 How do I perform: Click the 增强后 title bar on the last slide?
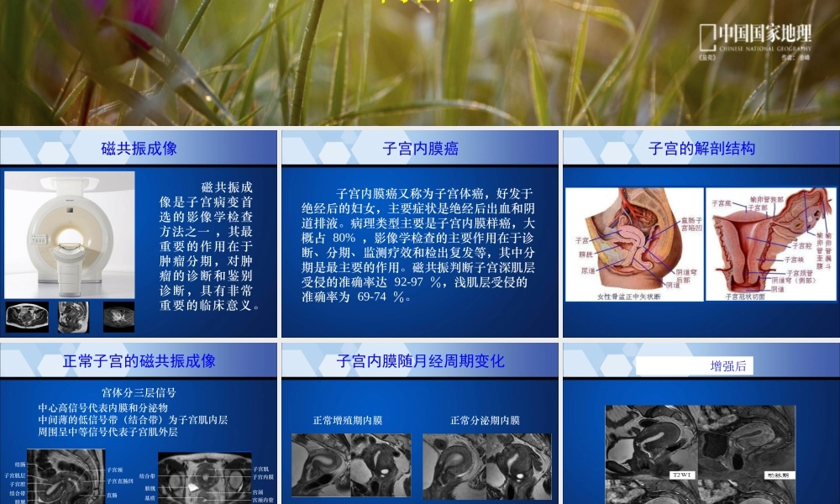tap(731, 365)
